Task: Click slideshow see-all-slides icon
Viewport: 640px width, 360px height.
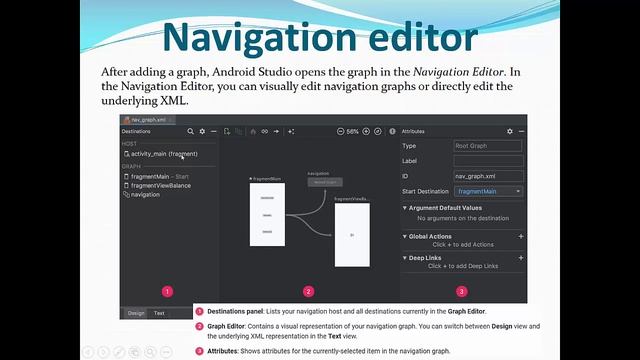Action: tap(135, 352)
